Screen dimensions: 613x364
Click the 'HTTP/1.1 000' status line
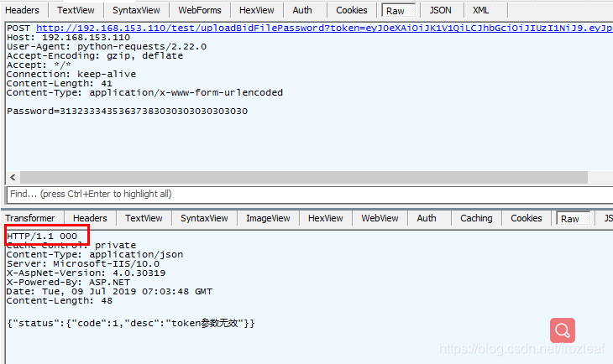click(42, 237)
